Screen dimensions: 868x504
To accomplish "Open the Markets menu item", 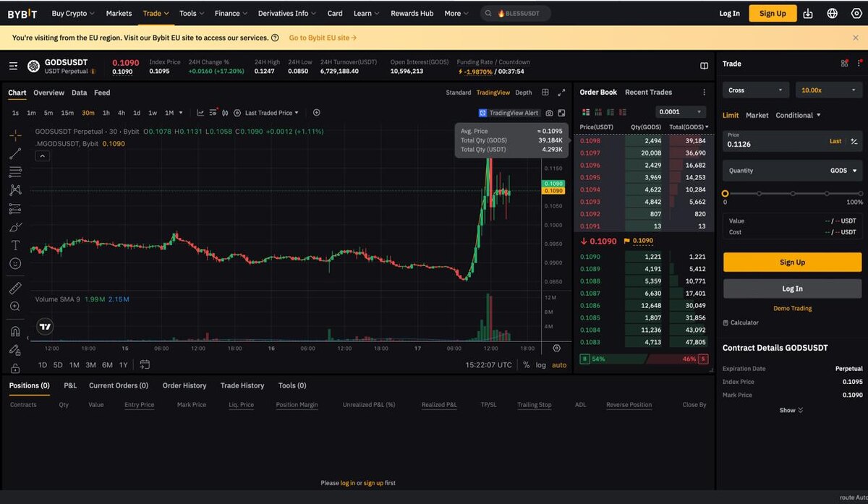I will [119, 13].
